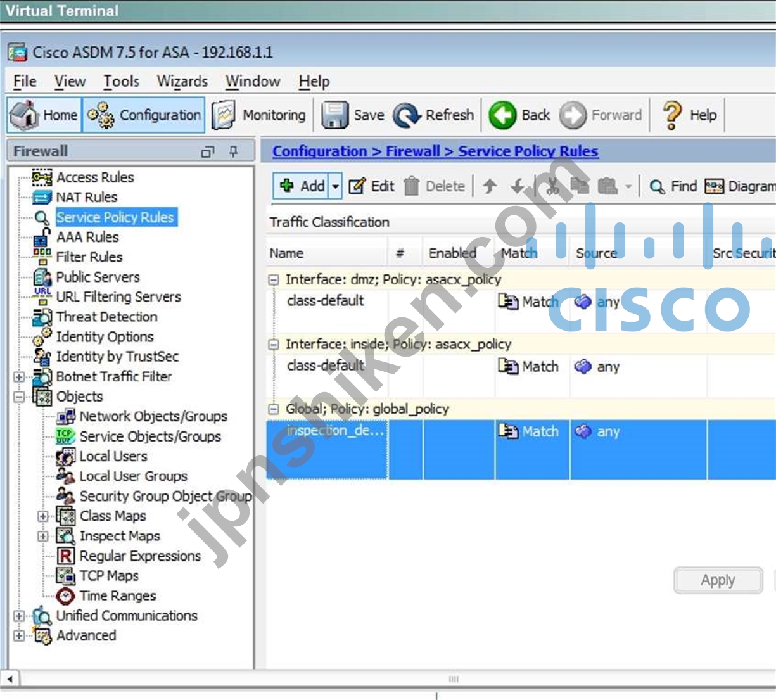776x700 pixels.
Task: Open the Wizards menu
Action: pyautogui.click(x=182, y=82)
